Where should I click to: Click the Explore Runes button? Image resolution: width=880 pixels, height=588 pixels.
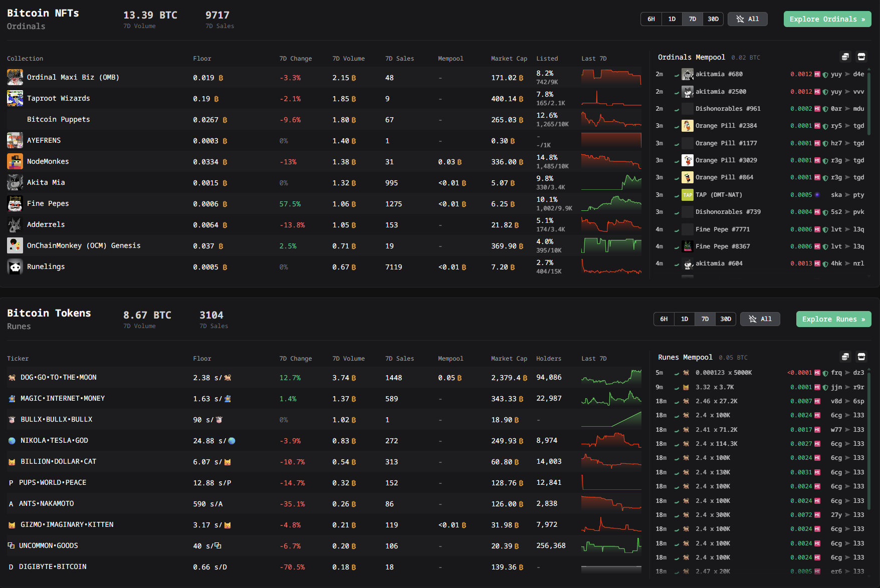tap(834, 319)
